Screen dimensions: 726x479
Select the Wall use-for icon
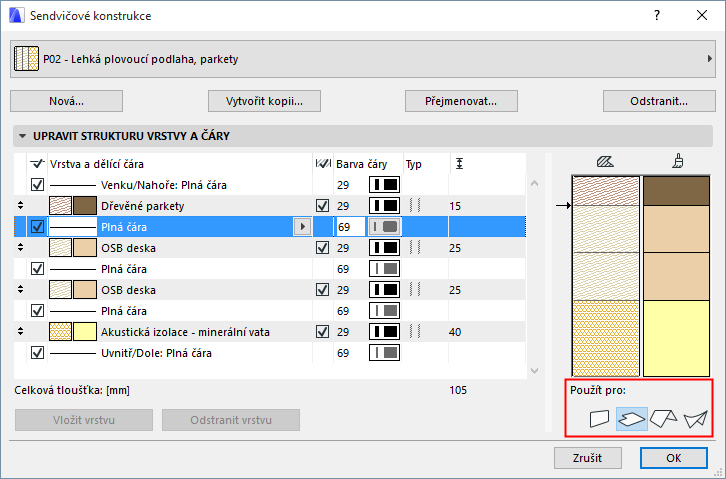600,419
